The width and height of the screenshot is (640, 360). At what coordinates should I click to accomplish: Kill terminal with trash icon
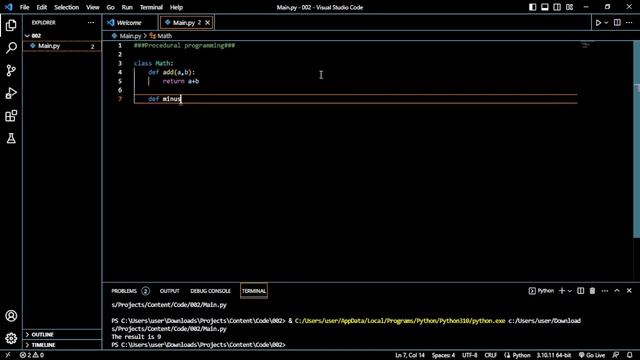point(592,291)
